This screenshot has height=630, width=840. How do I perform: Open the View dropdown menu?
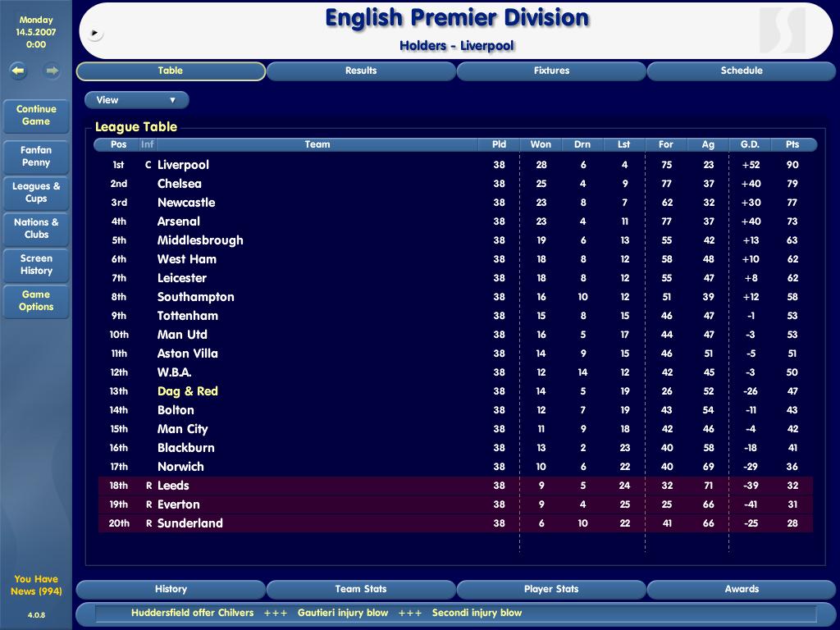(136, 100)
